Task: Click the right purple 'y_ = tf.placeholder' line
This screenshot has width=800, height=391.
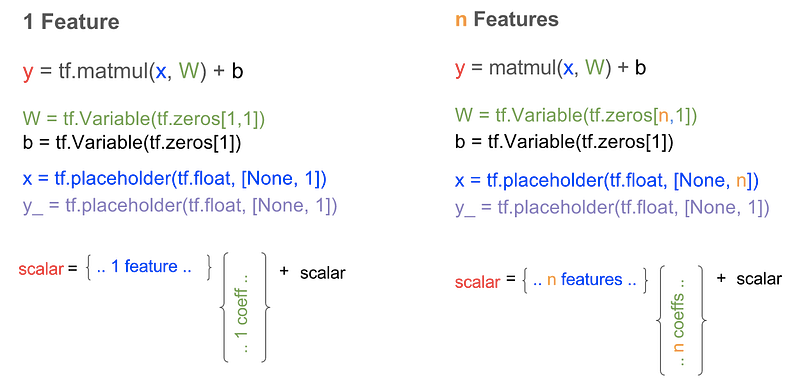Action: click(612, 208)
